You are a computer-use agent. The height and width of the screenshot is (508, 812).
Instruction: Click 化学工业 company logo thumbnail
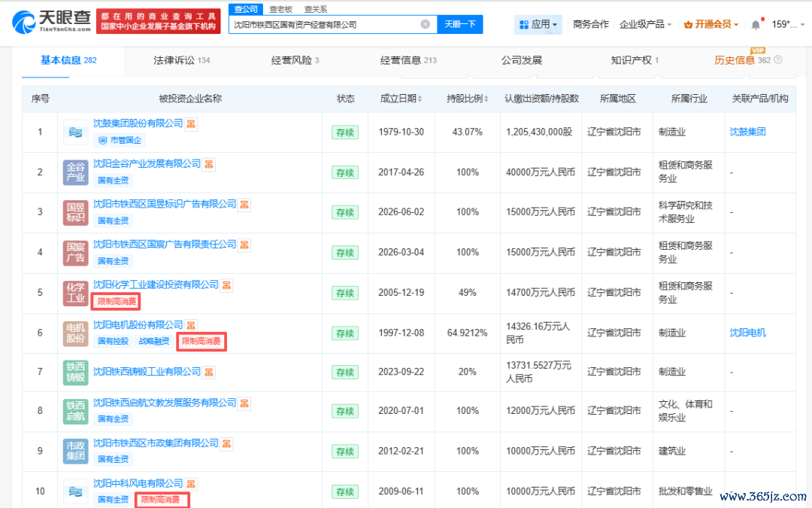pyautogui.click(x=76, y=293)
